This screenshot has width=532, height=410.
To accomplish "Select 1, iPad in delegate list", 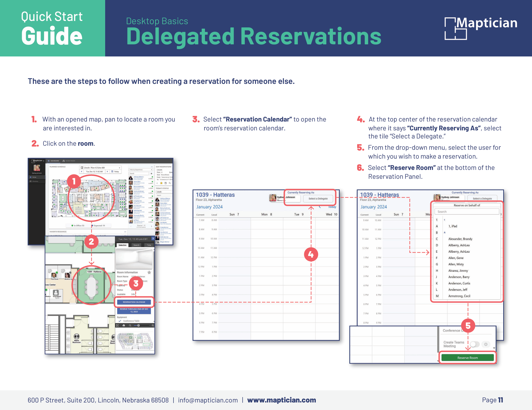I will [453, 226].
